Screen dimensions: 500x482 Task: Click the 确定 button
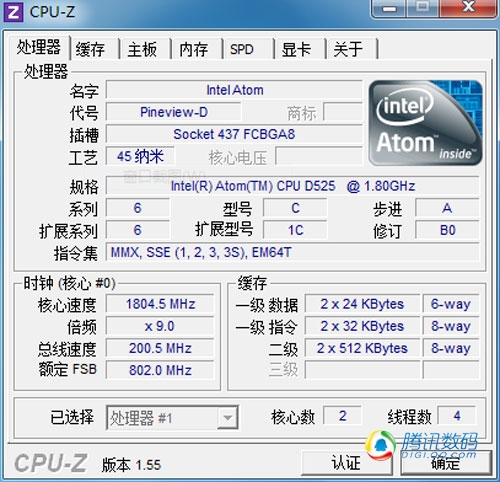click(x=446, y=463)
